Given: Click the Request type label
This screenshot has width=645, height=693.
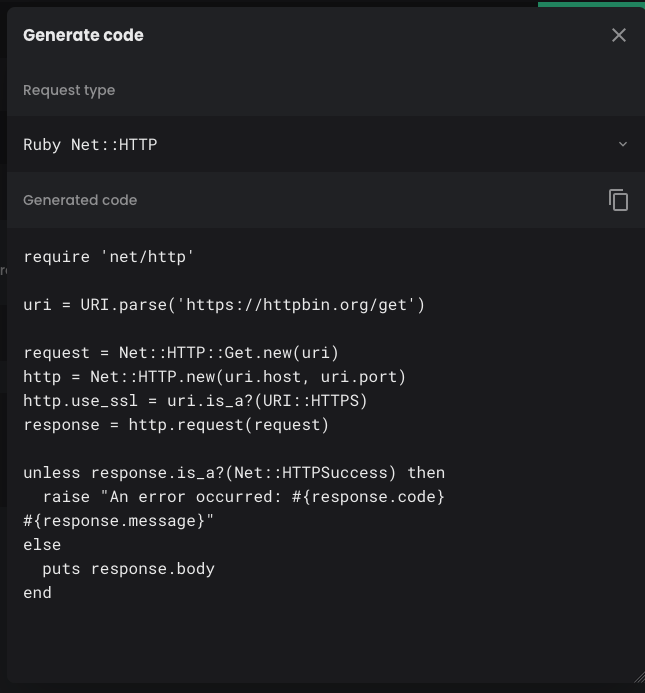Looking at the screenshot, I should tap(69, 90).
